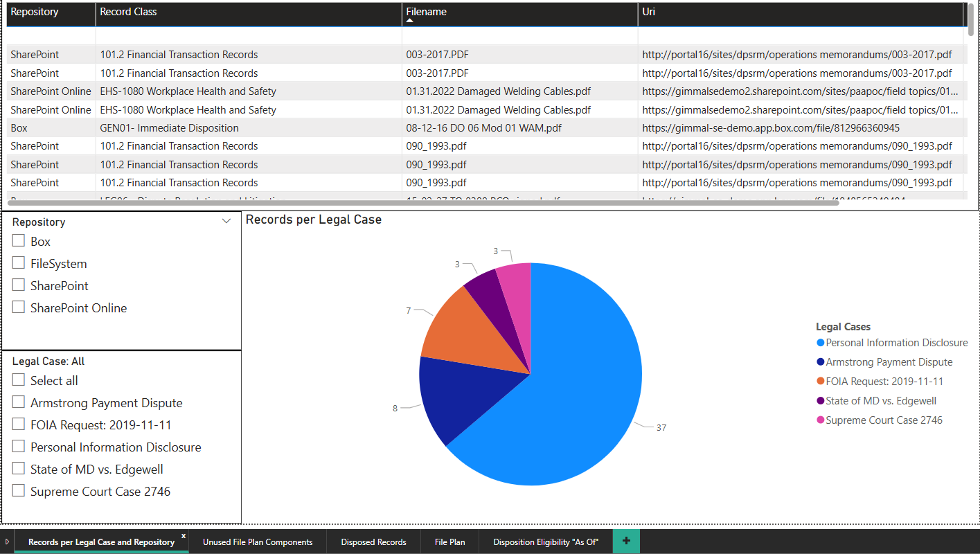
Task: Tick the Select all legal case checkbox
Action: (x=19, y=380)
